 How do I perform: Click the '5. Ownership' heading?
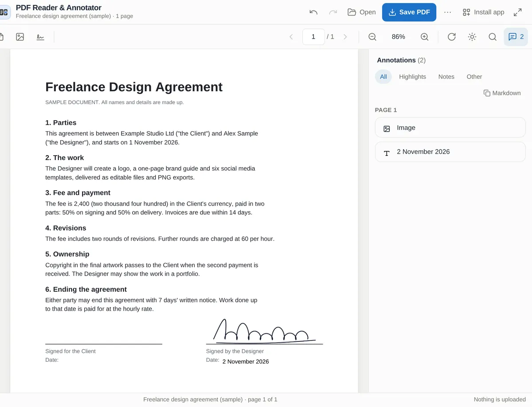[67, 254]
